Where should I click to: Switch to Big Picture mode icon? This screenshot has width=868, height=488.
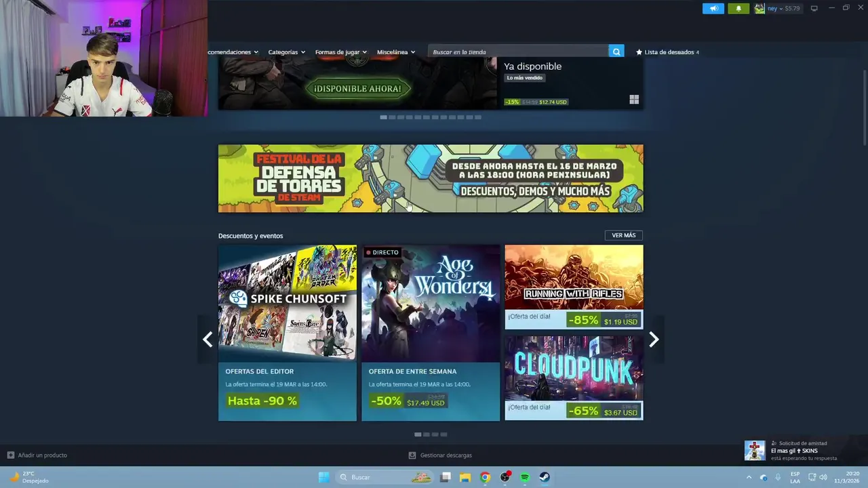(x=814, y=8)
